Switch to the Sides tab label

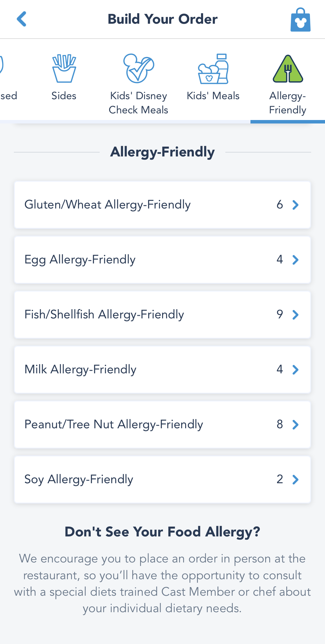pyautogui.click(x=64, y=96)
